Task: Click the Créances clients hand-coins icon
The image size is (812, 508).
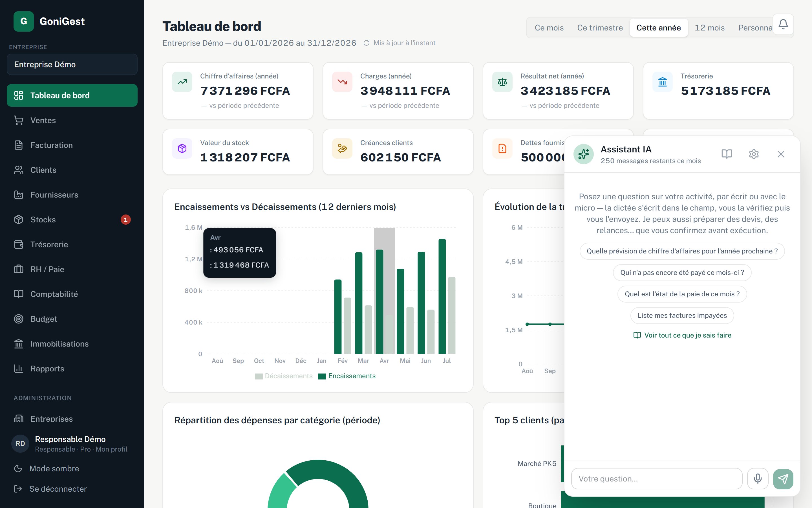Action: pos(342,148)
